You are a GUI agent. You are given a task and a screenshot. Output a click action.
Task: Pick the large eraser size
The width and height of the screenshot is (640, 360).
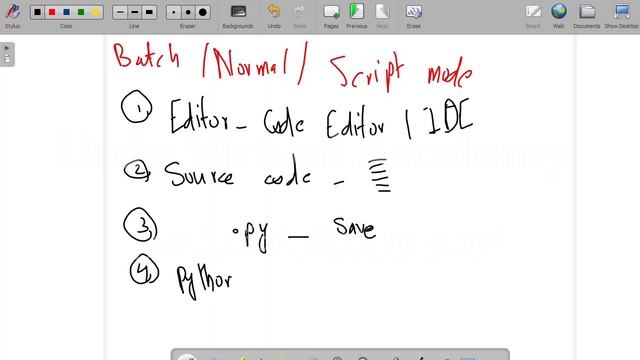pyautogui.click(x=203, y=12)
